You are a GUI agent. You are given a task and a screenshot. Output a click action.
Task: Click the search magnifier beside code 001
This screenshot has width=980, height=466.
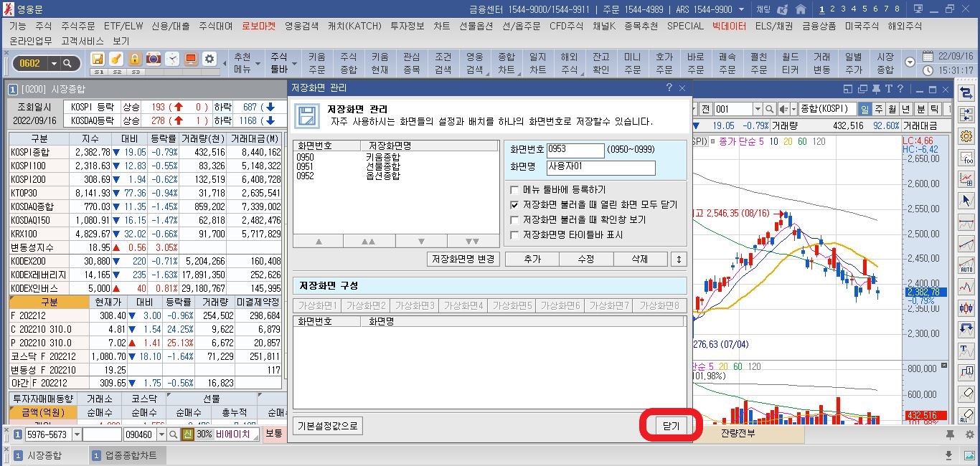[770, 109]
